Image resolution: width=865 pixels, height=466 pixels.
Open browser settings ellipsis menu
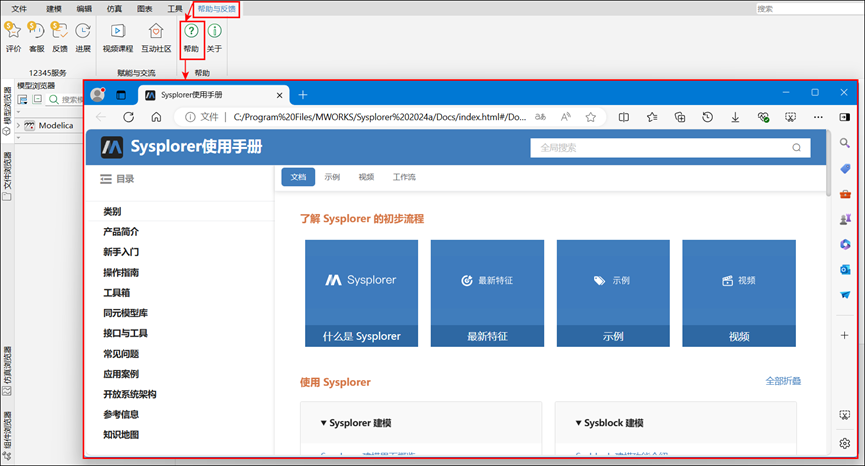tap(818, 117)
